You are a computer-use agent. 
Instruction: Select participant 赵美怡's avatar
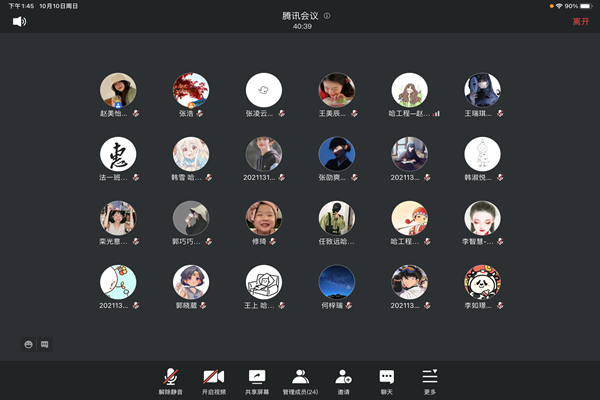click(118, 90)
